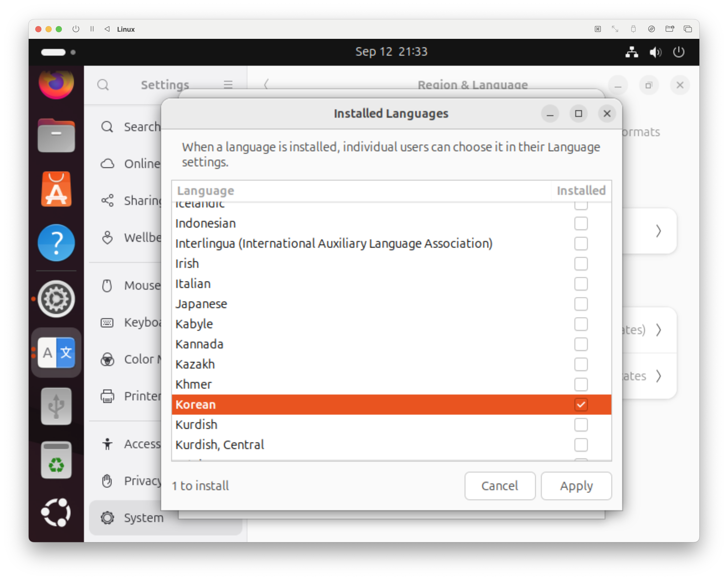Click the VM USB device icon
The image size is (728, 580).
click(x=633, y=29)
